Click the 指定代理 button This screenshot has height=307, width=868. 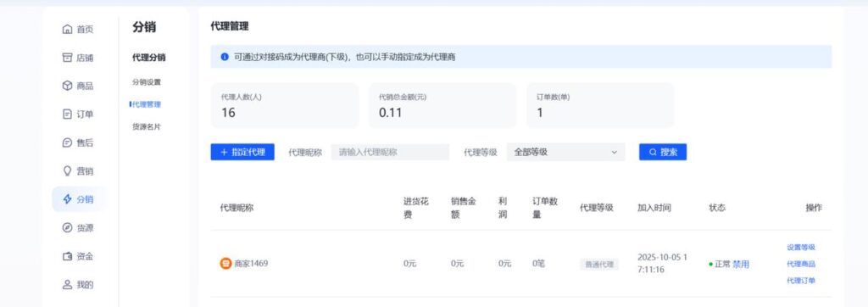[242, 153]
